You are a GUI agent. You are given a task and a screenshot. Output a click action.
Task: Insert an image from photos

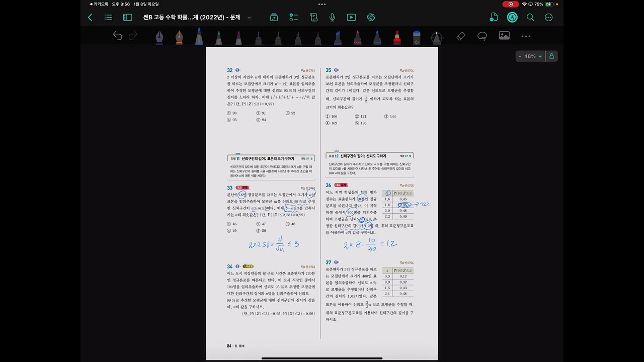(504, 36)
